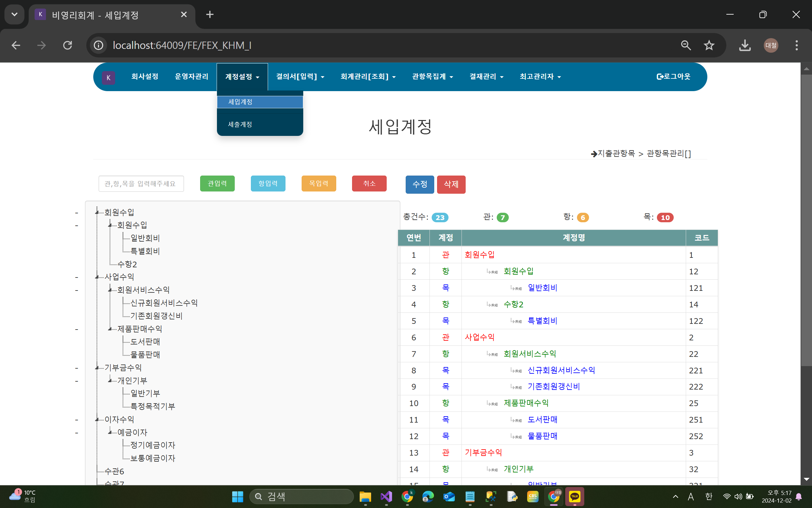Image resolution: width=812 pixels, height=508 pixels.
Task: Select 특정목적기부 in the tree
Action: click(x=153, y=406)
